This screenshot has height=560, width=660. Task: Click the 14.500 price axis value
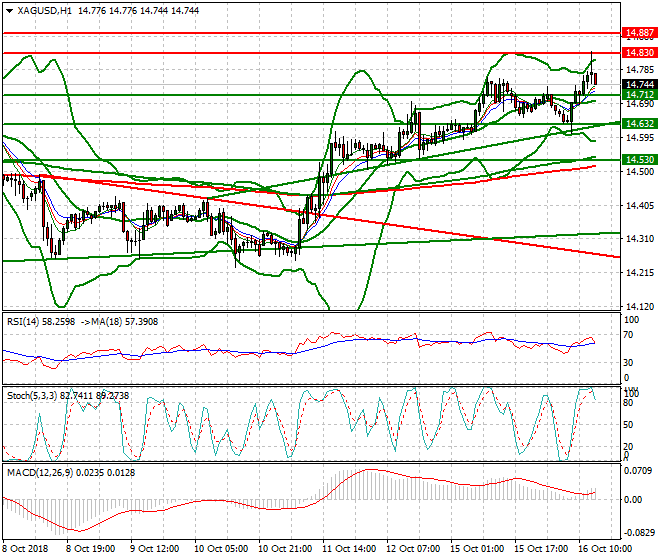pos(640,171)
